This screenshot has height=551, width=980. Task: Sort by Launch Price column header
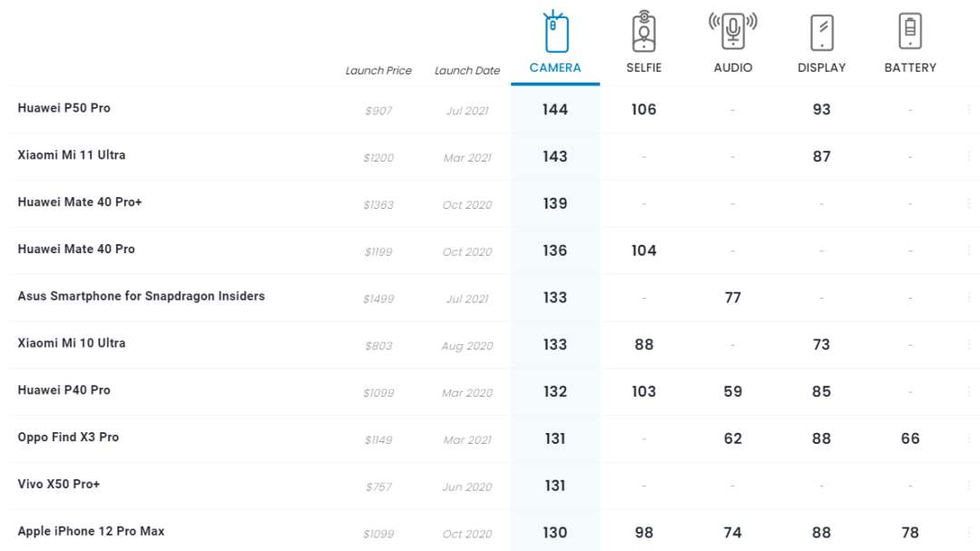[378, 71]
